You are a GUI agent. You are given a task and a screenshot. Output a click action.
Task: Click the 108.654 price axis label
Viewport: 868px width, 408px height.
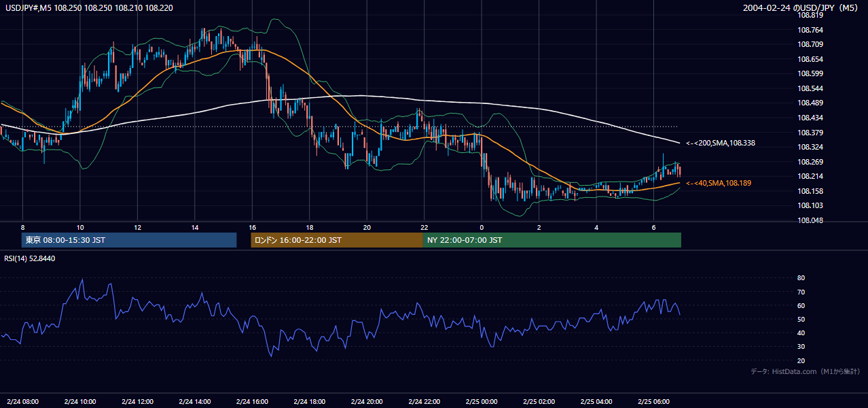tap(810, 60)
